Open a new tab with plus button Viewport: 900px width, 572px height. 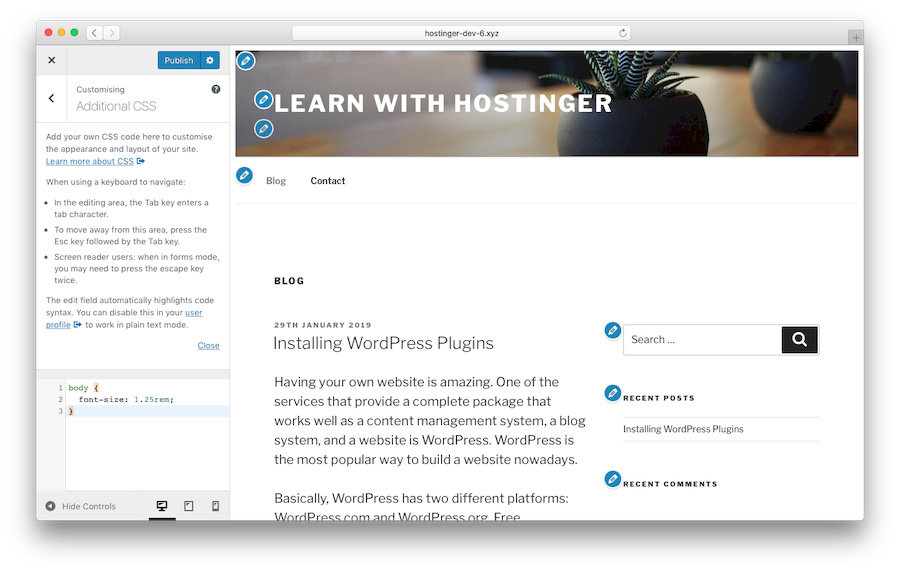[855, 37]
